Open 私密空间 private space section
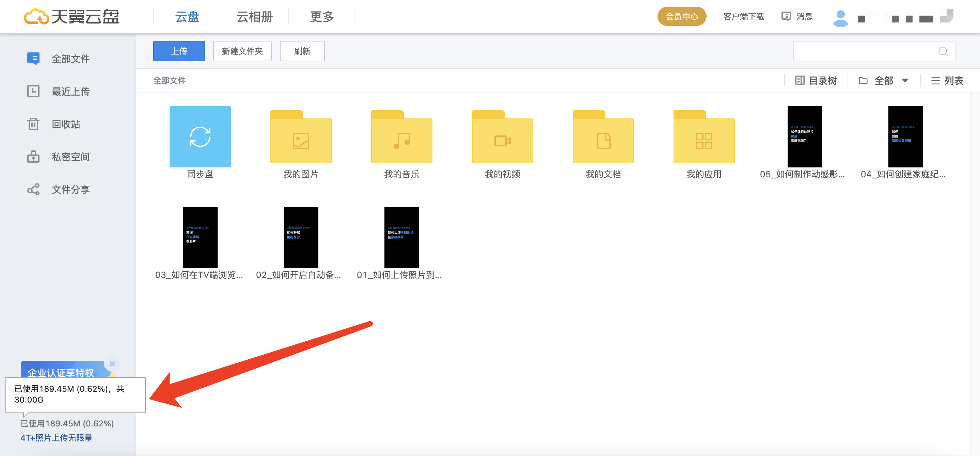Image resolution: width=980 pixels, height=456 pixels. click(70, 157)
